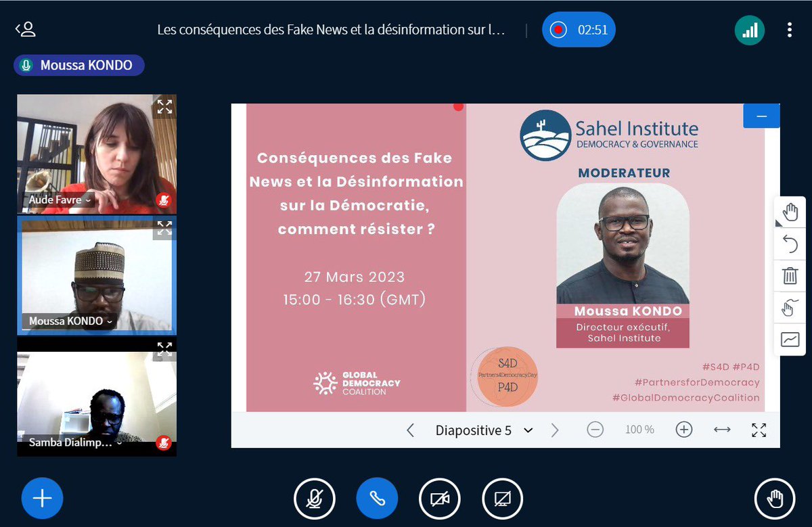Viewport: 812px width, 527px height.
Task: Go to the previous slide
Action: (410, 430)
